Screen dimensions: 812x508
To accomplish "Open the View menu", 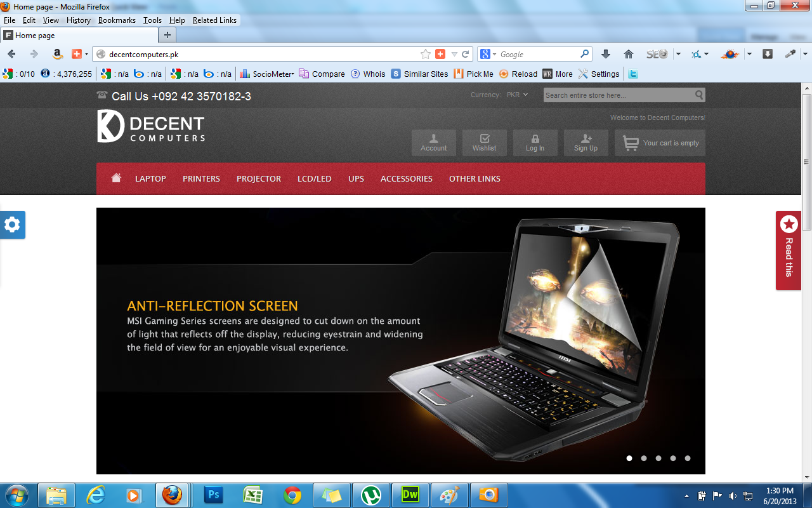I will [51, 20].
